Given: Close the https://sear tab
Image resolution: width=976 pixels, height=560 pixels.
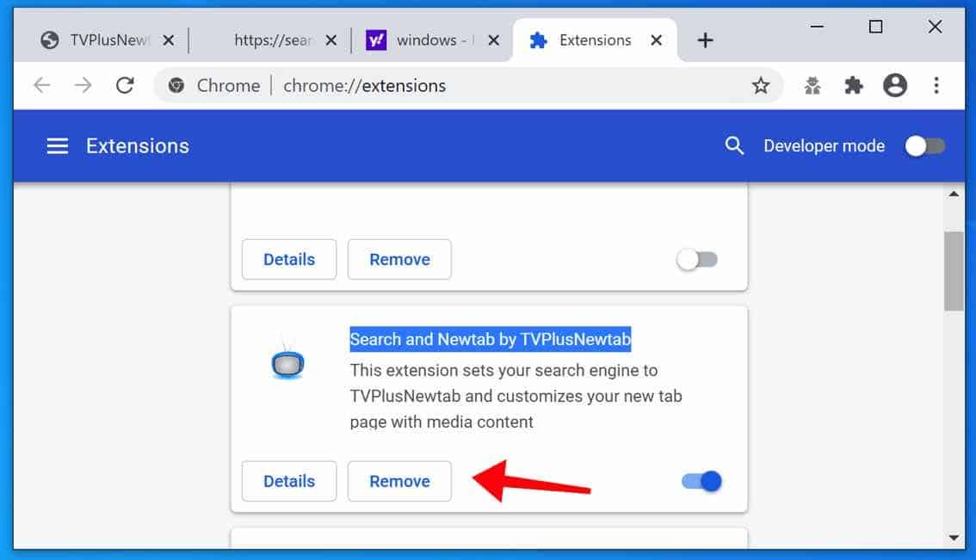Looking at the screenshot, I should tap(331, 40).
